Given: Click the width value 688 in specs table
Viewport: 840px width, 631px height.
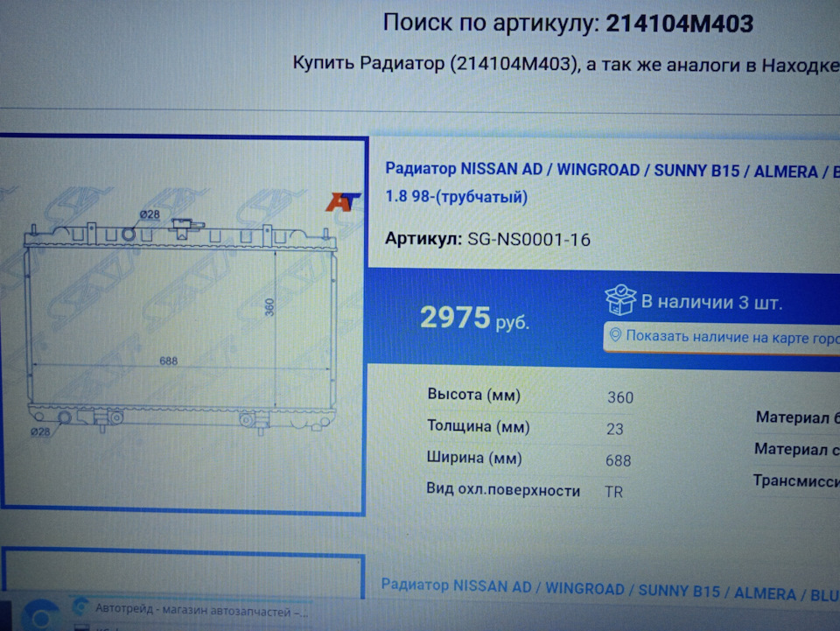Looking at the screenshot, I should click(619, 460).
